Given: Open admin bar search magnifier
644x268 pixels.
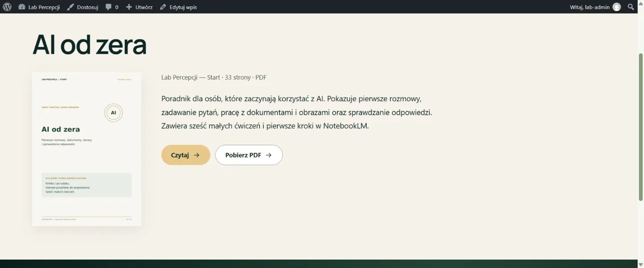Looking at the screenshot, I should coord(631,7).
